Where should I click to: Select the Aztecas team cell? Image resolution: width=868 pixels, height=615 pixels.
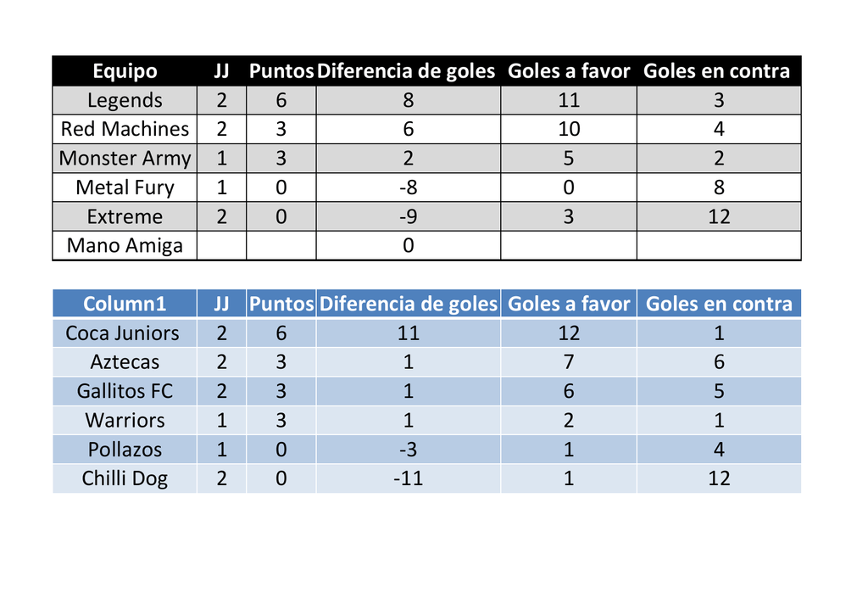(x=125, y=362)
